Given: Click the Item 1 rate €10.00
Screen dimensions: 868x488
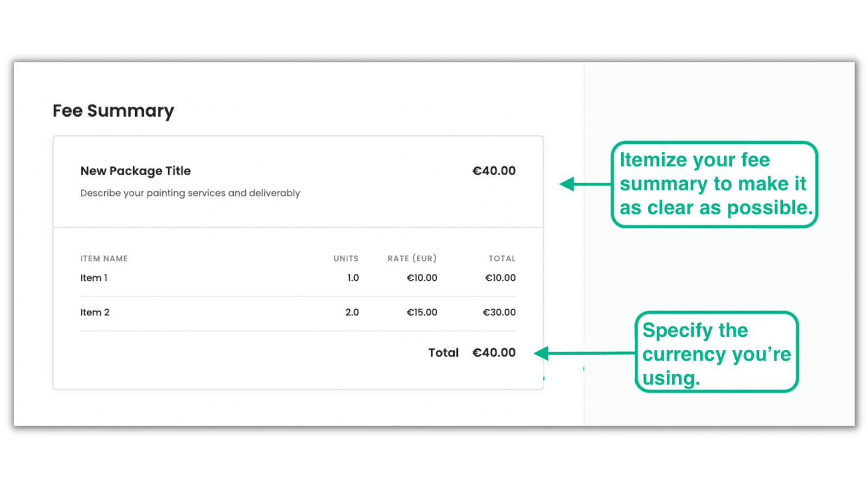Looking at the screenshot, I should [422, 278].
